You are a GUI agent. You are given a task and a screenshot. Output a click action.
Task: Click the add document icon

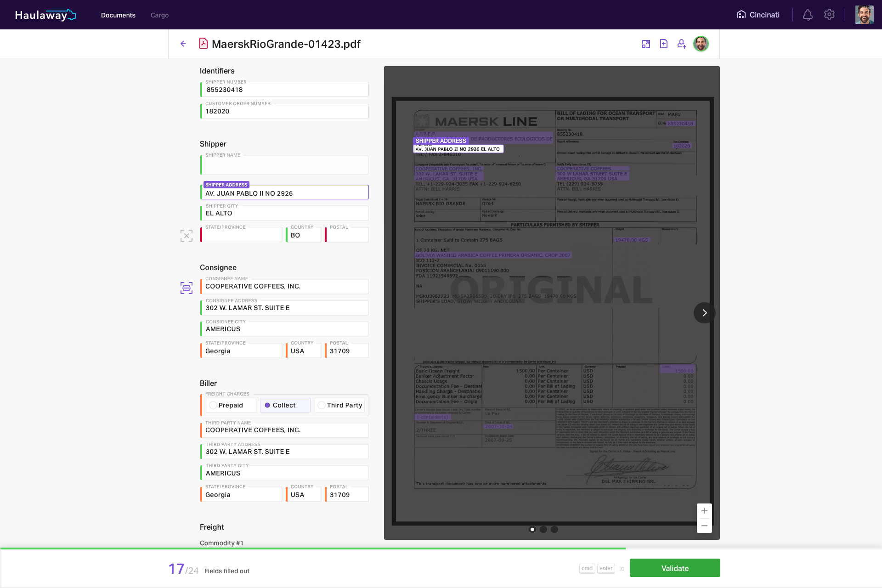(x=664, y=44)
